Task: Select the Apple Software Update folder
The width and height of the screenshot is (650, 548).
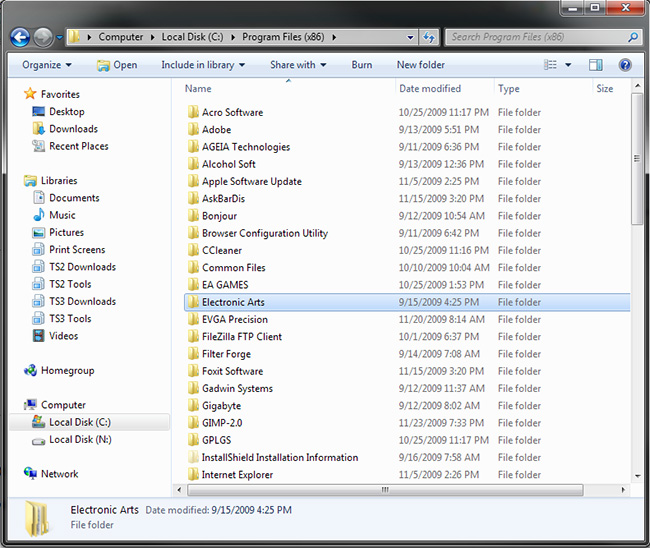Action: [x=252, y=182]
